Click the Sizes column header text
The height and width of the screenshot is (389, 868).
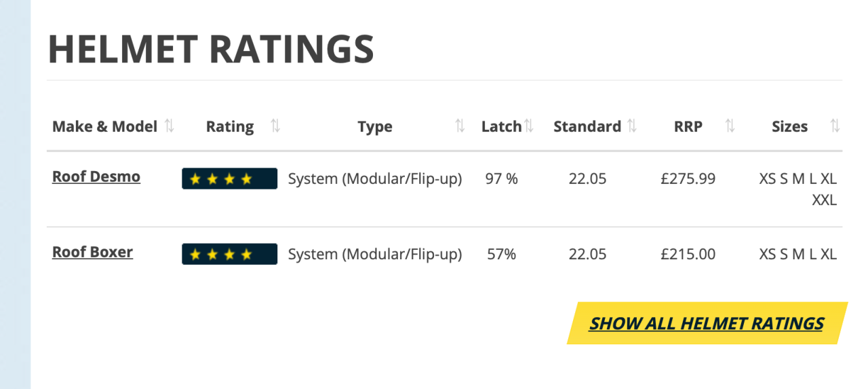pos(789,126)
